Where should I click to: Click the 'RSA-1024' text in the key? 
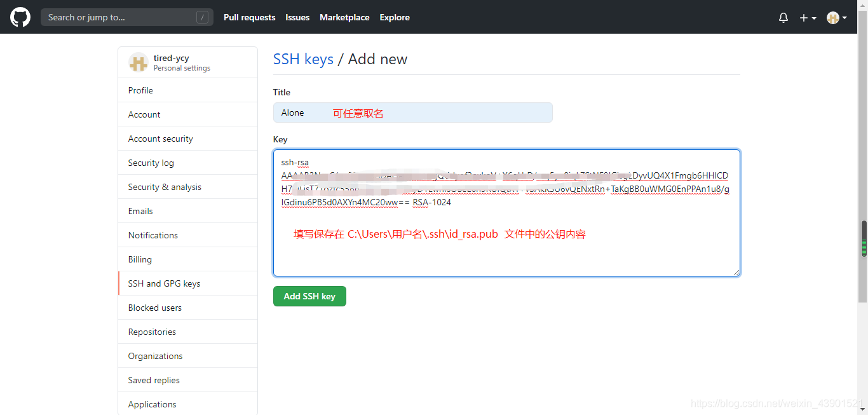click(x=432, y=203)
